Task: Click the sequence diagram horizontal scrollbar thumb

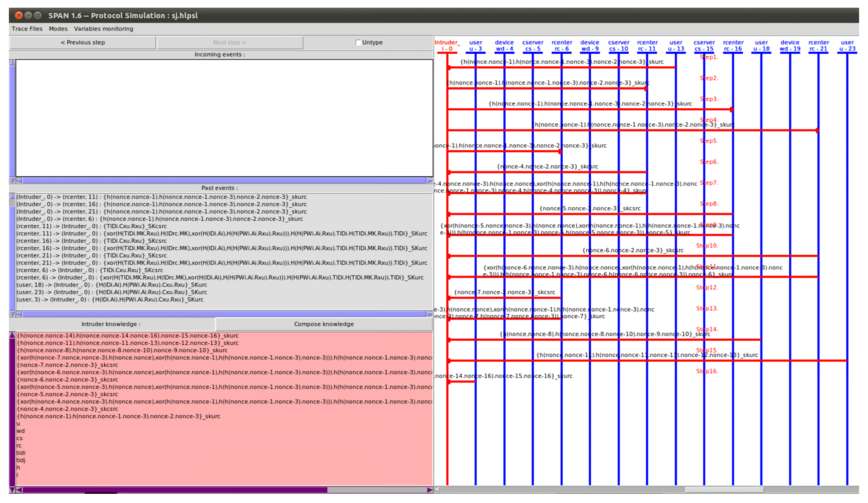Action: pyautogui.click(x=724, y=489)
